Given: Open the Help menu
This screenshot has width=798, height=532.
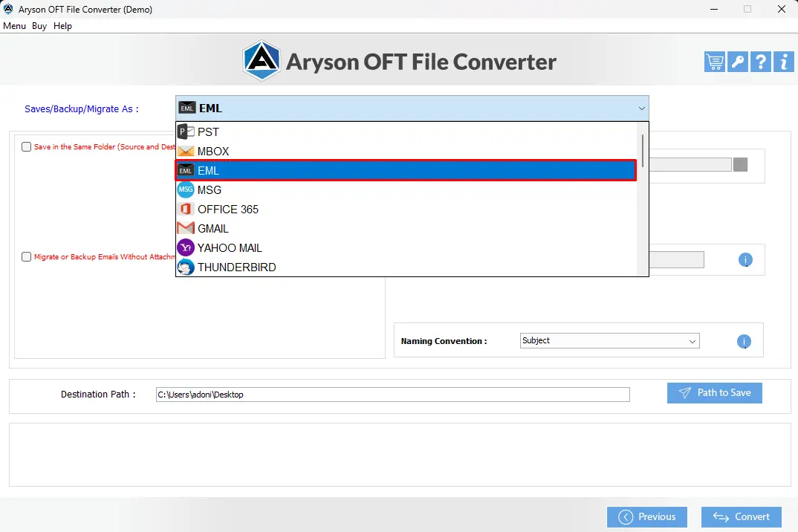Looking at the screenshot, I should click(62, 26).
